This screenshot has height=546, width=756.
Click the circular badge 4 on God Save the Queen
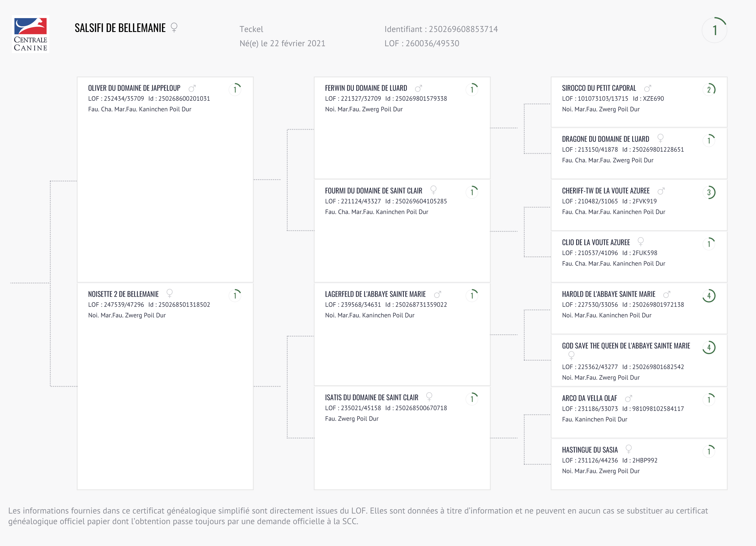[x=709, y=348]
